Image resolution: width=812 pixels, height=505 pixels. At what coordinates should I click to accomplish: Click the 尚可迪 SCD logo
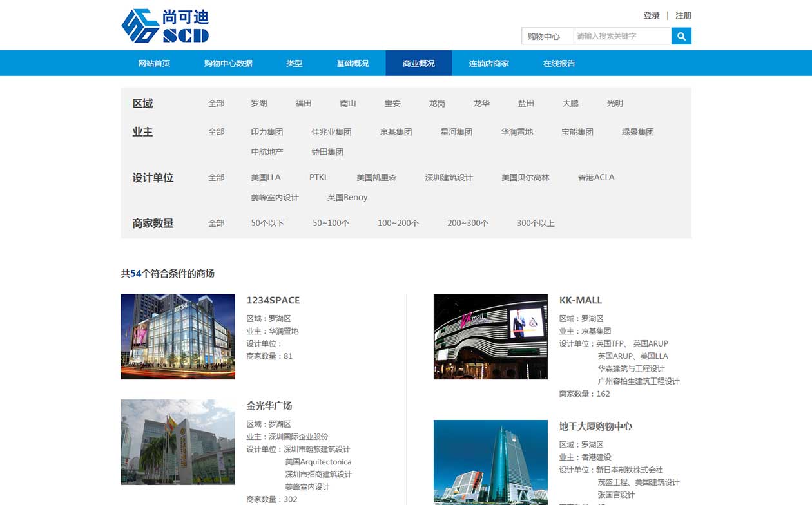click(165, 26)
